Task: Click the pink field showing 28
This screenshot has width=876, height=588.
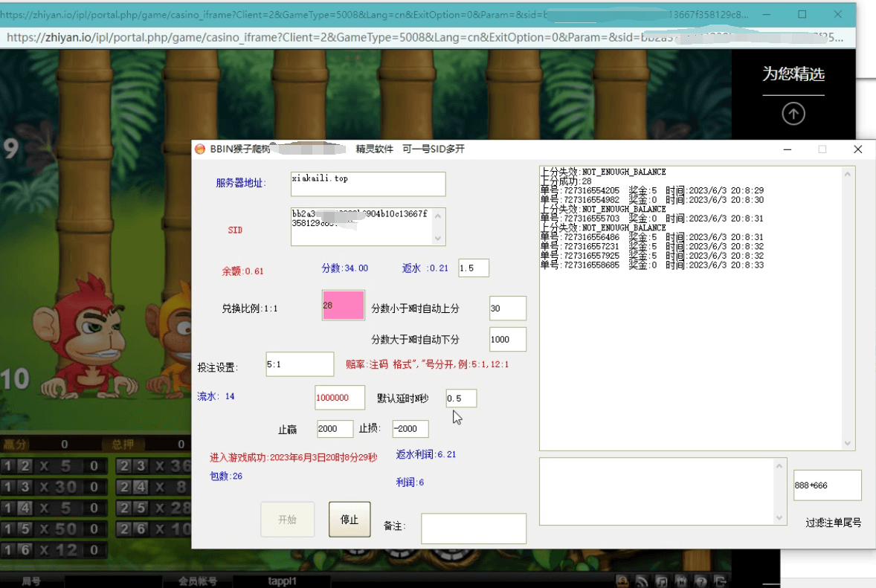Action: coord(343,305)
